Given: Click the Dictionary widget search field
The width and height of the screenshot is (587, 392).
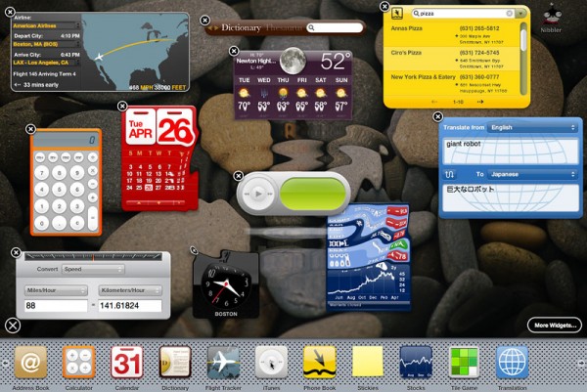Looking at the screenshot, I should (x=342, y=28).
